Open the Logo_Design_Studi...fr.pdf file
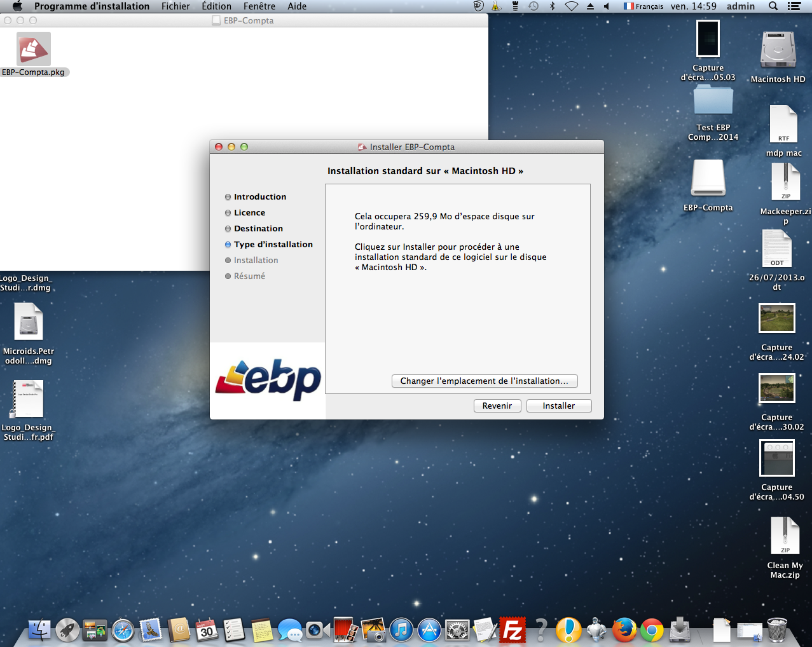812x647 pixels. [x=29, y=398]
